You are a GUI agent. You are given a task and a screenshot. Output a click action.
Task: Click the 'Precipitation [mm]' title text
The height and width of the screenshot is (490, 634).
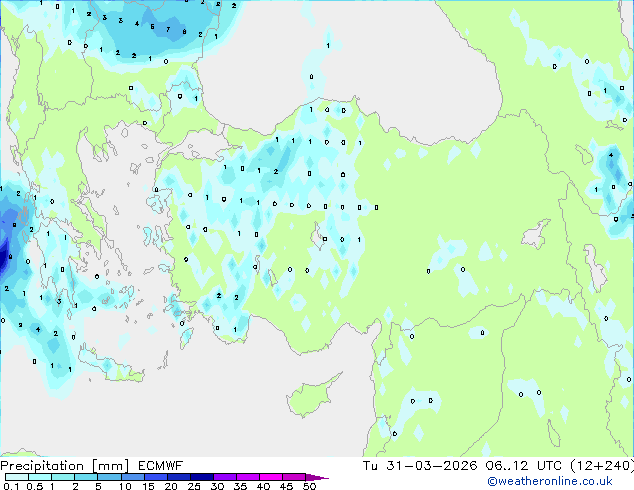65,466
